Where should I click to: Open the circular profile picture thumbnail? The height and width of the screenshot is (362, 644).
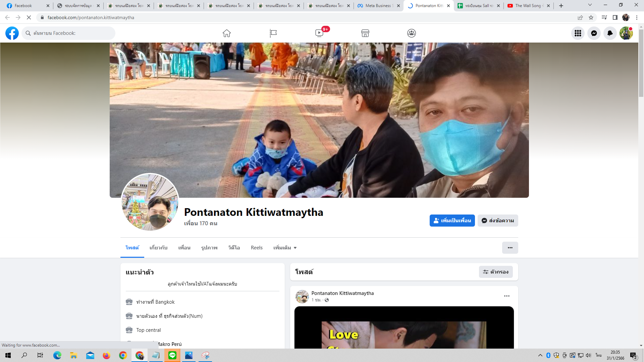coord(150,202)
